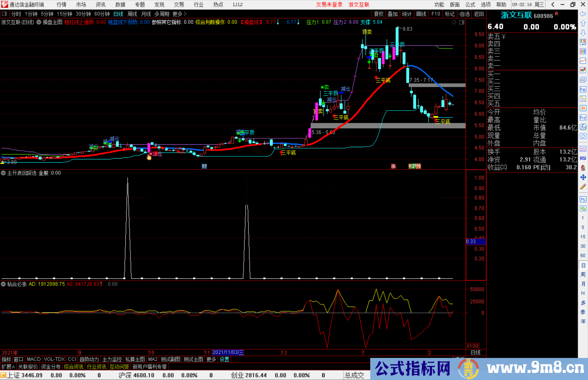Screen dimensions: 588x380
Task: Click the back arrow sidebar icon
Action: pos(583,14)
